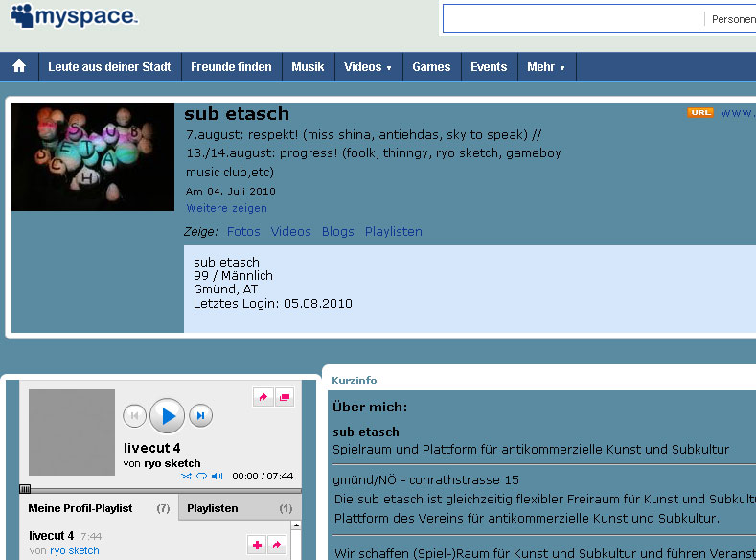This screenshot has width=756, height=560.
Task: Show the Fotos link
Action: [x=243, y=232]
